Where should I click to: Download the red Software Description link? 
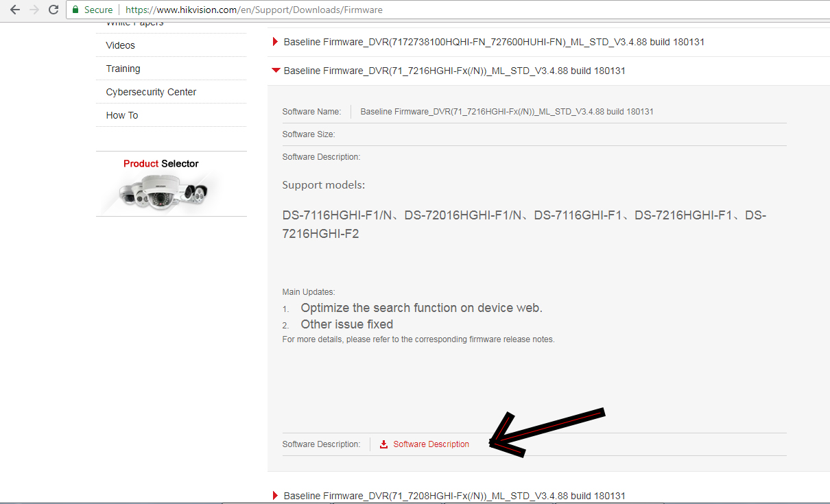(x=431, y=444)
